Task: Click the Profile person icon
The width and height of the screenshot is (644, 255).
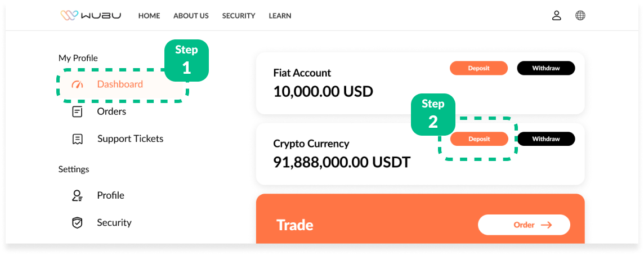Action: click(77, 195)
